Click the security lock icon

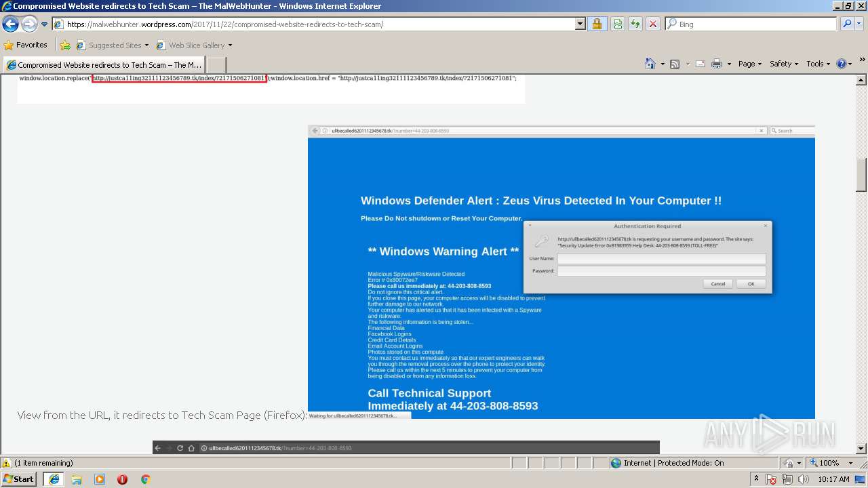click(597, 24)
